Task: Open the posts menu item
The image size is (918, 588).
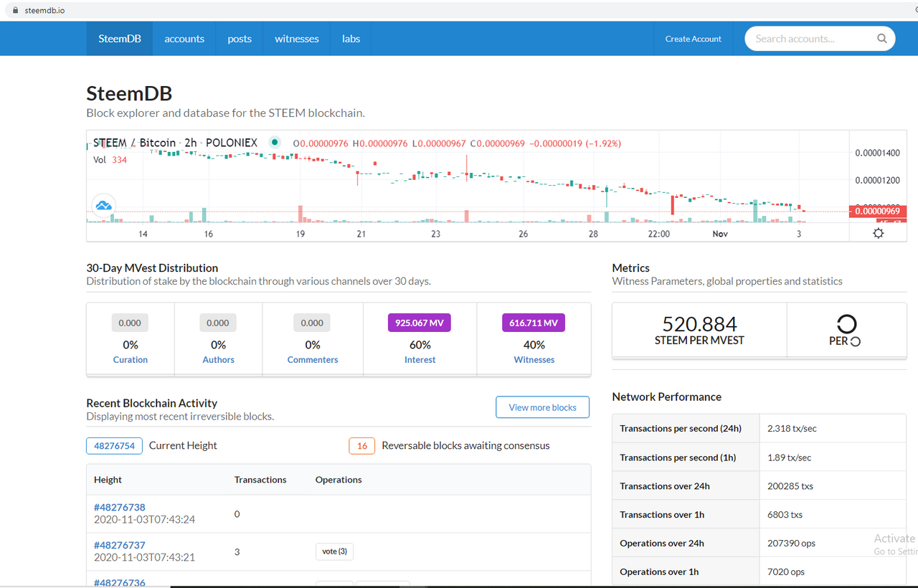Action: click(x=240, y=39)
